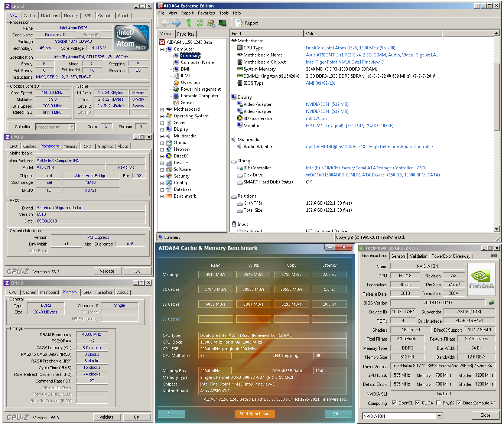
Task: Click the Motherboard tree node icon
Action: click(169, 109)
